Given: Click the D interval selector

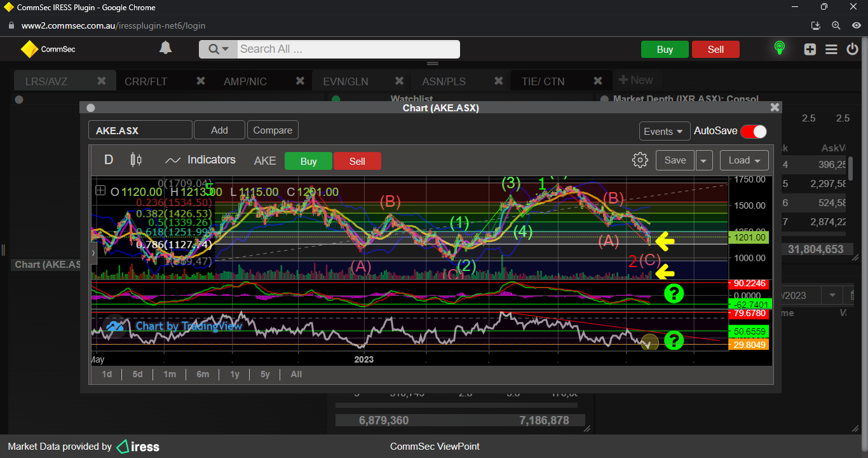Looking at the screenshot, I should click(x=109, y=160).
